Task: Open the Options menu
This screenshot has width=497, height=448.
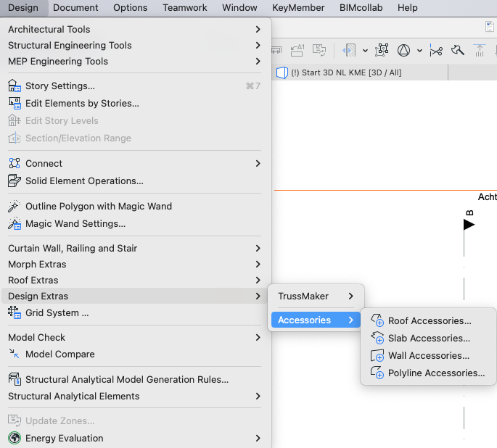Action: coord(131,7)
